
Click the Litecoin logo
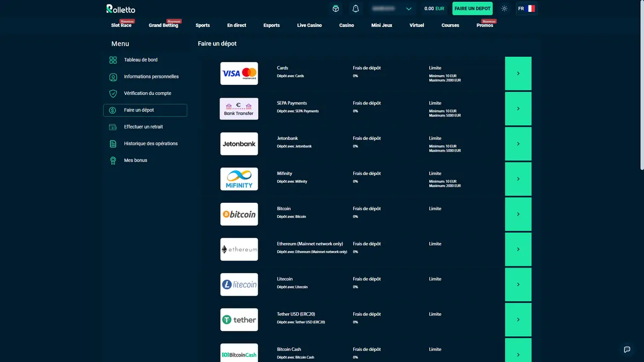click(x=239, y=284)
